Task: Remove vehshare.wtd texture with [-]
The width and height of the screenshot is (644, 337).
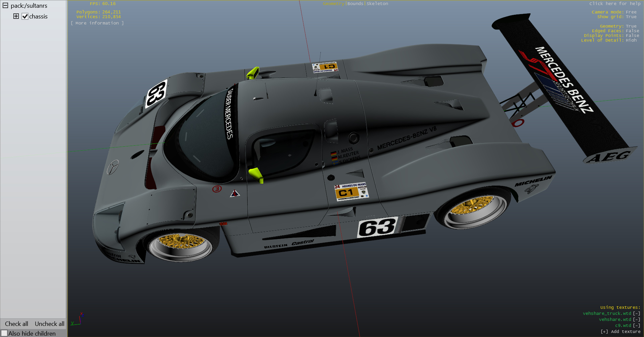Action: click(x=637, y=320)
